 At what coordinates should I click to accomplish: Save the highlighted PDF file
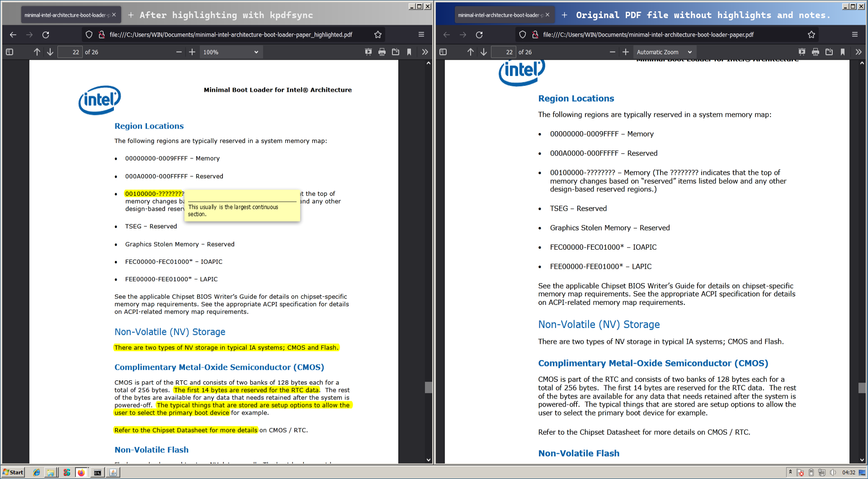396,52
